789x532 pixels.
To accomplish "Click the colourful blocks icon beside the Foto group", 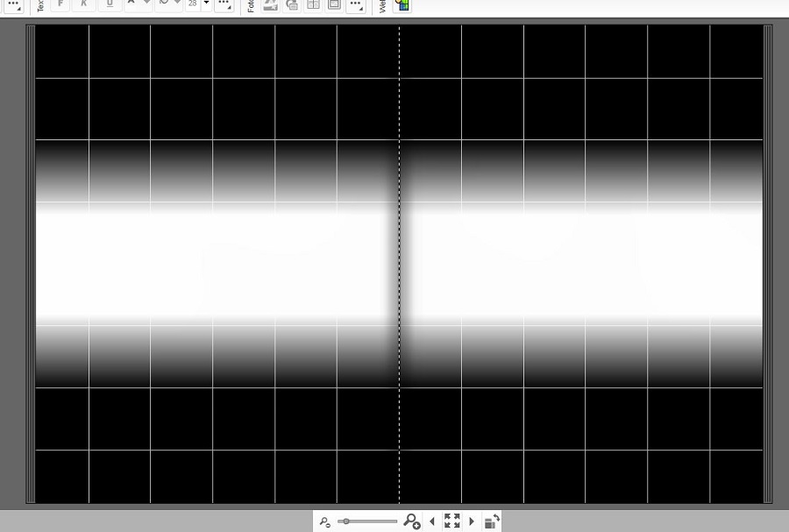I will click(402, 5).
